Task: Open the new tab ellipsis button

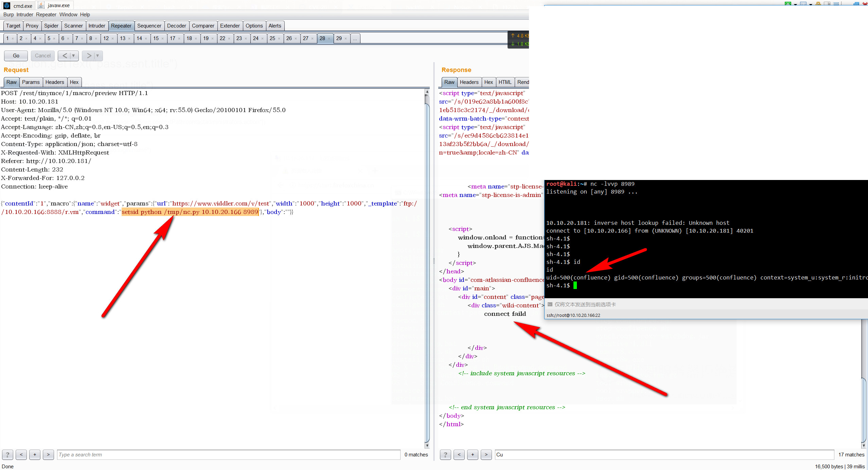Action: click(x=355, y=38)
